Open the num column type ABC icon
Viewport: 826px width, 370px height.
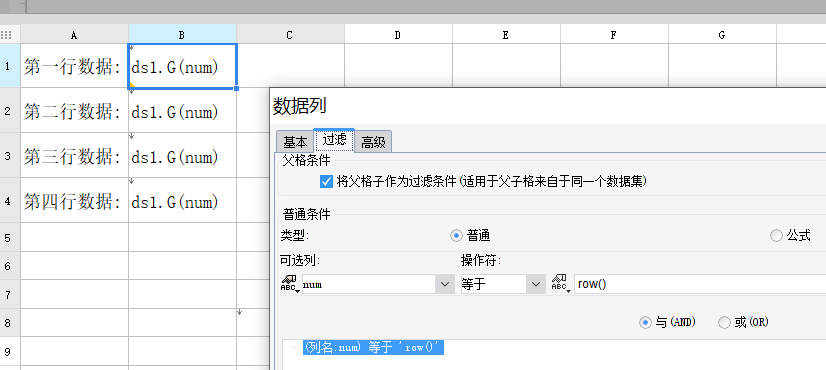click(289, 285)
